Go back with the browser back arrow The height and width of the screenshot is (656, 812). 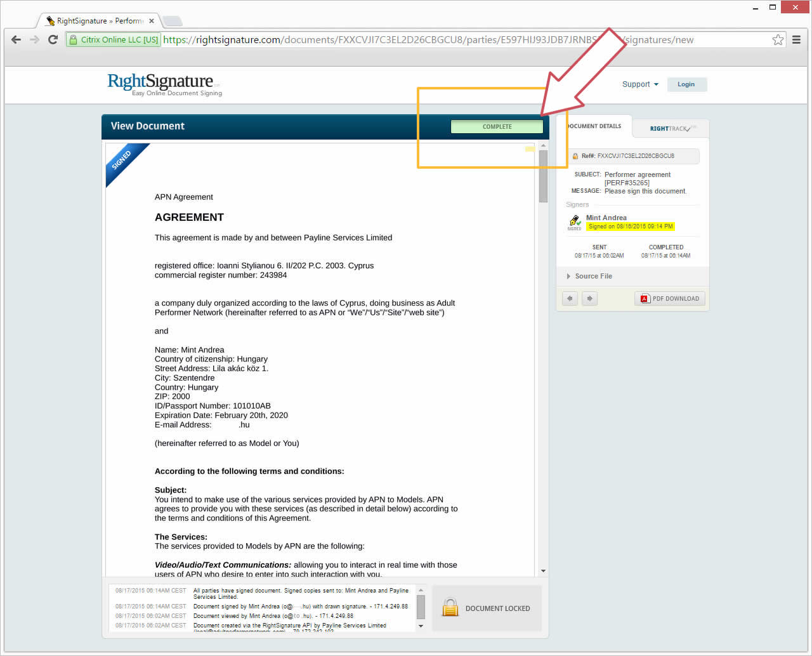click(16, 39)
